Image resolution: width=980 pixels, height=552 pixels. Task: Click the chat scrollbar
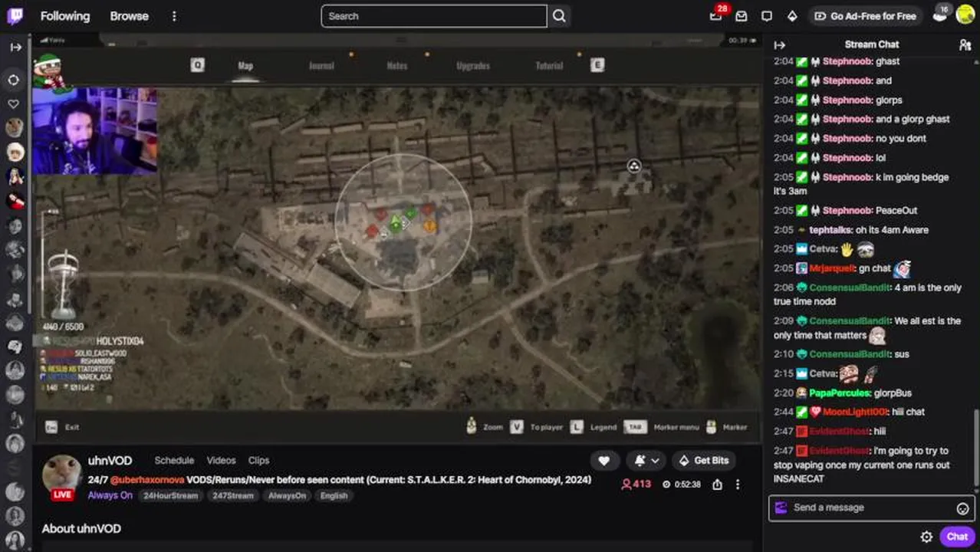point(976,448)
